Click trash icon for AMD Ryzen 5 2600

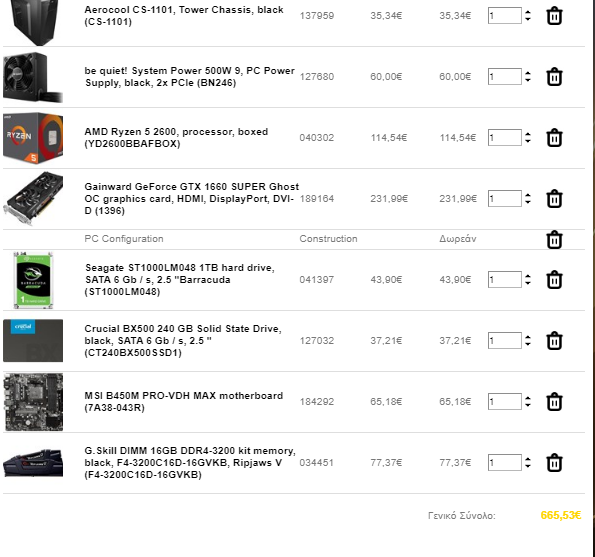(x=554, y=138)
